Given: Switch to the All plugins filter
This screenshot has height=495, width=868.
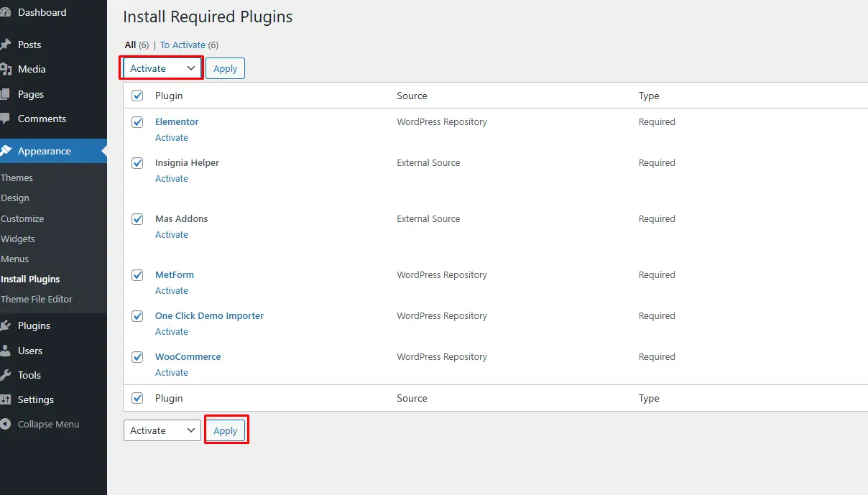Looking at the screenshot, I should click(x=130, y=45).
